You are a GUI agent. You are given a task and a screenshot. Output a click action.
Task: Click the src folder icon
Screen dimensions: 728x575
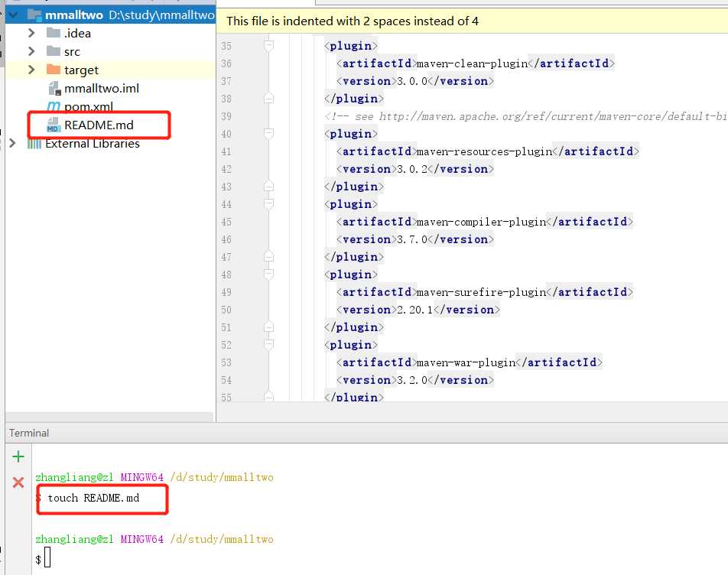coord(53,52)
